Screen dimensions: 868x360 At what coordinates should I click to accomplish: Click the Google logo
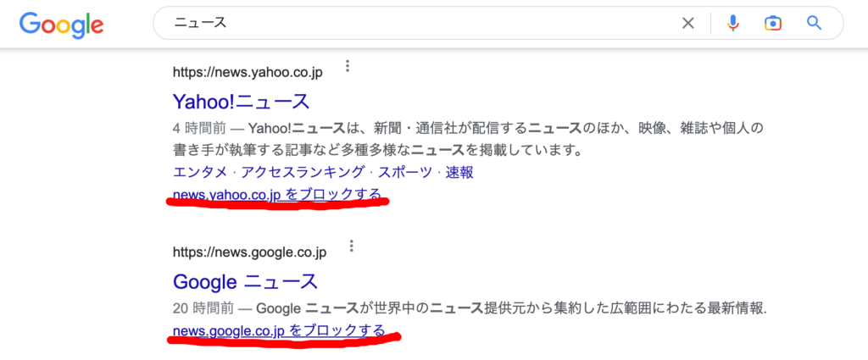(x=62, y=24)
